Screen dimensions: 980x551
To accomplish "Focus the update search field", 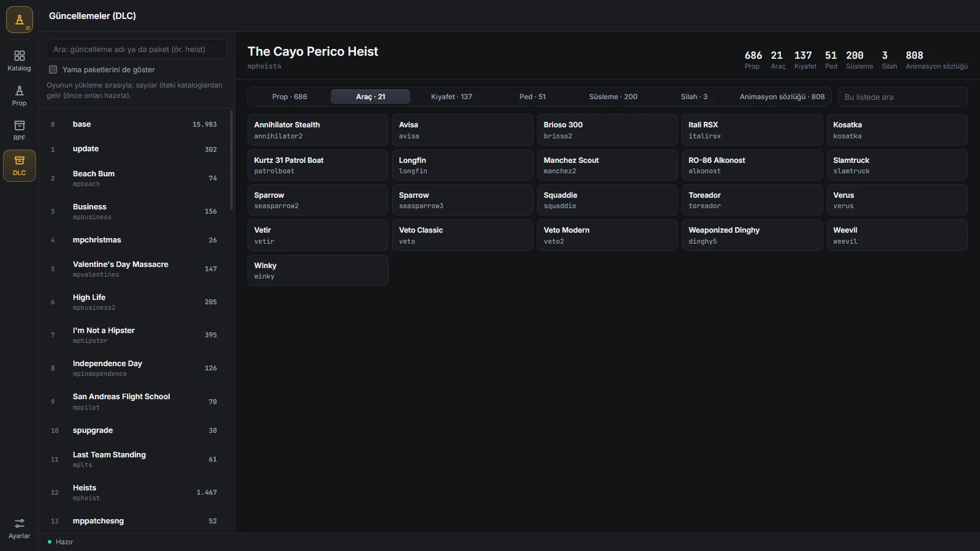I will coord(137,49).
